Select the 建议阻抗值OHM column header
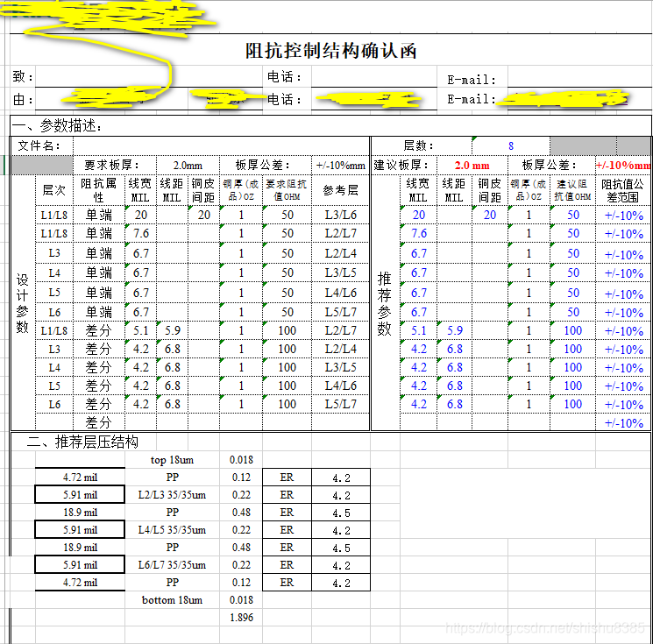 click(572, 190)
